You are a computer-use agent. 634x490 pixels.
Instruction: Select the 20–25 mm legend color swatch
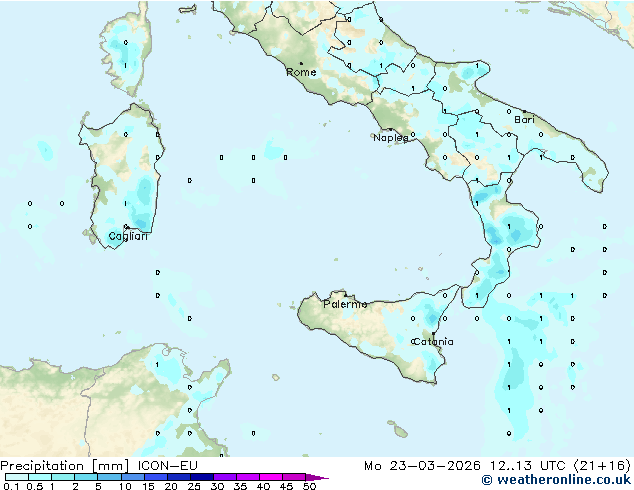[x=178, y=477]
